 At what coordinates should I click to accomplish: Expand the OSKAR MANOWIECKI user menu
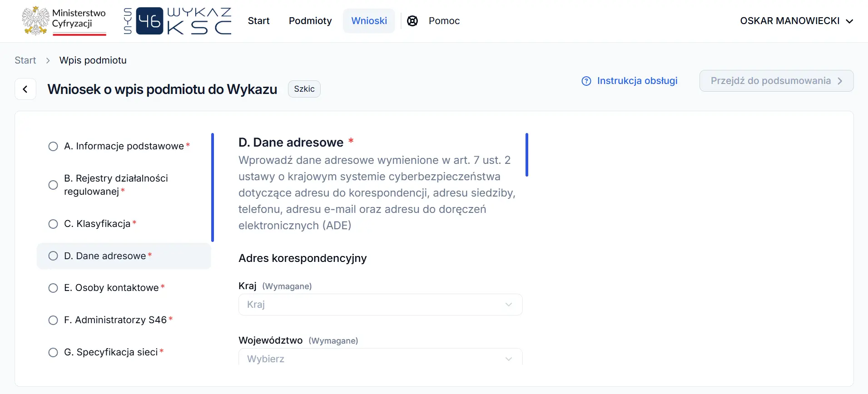tap(797, 21)
